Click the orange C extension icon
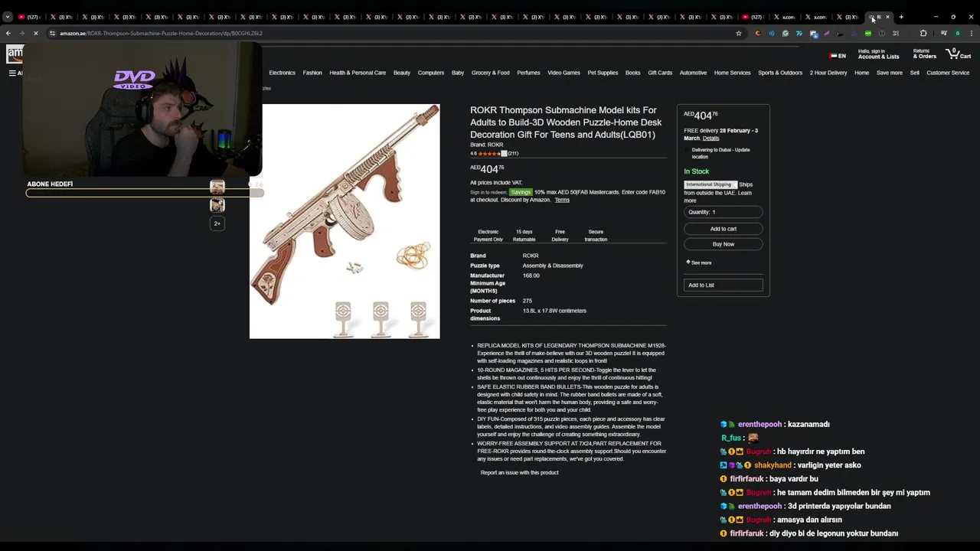 coord(757,33)
